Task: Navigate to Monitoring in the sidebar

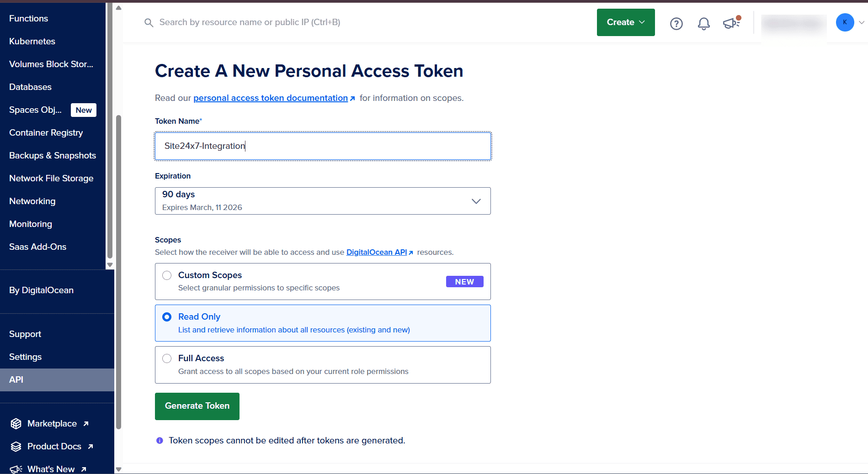Action: point(30,224)
